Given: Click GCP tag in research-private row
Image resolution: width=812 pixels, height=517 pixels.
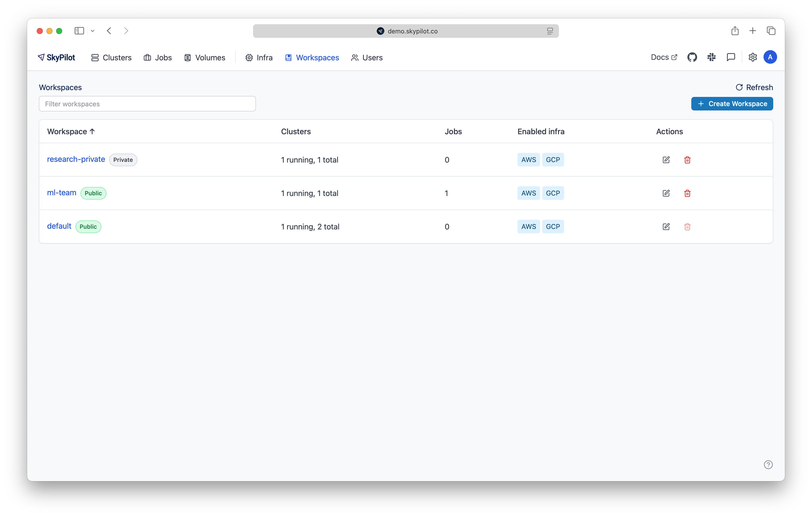Looking at the screenshot, I should [x=553, y=160].
